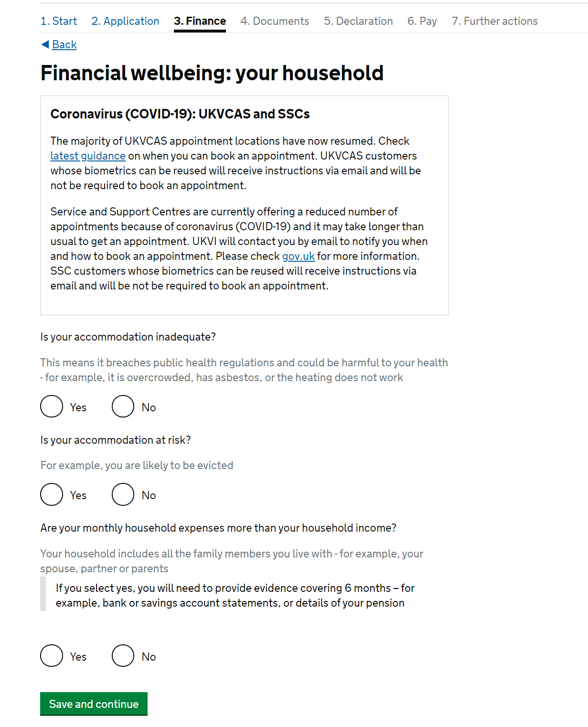The width and height of the screenshot is (588, 727).
Task: Choose No for accommodation at risk
Action: point(123,494)
